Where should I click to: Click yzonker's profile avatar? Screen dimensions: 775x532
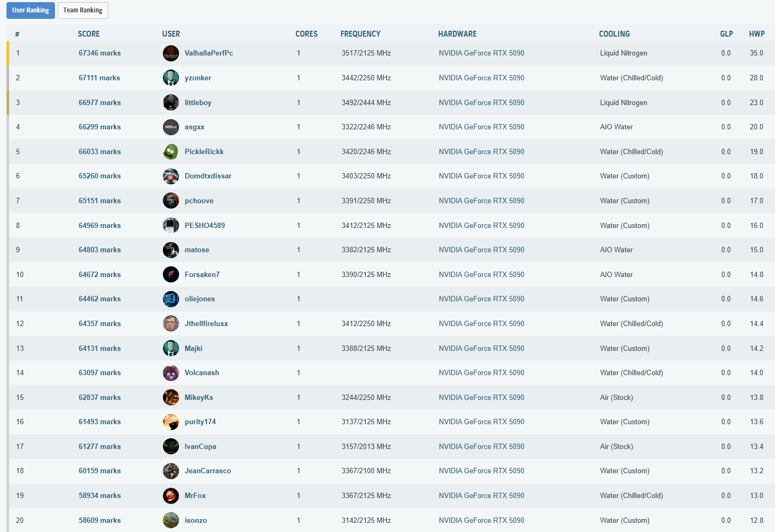pyautogui.click(x=170, y=78)
